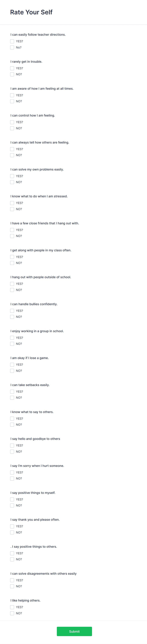Select NO for having a few close friends
The image size is (147, 644).
12,236
